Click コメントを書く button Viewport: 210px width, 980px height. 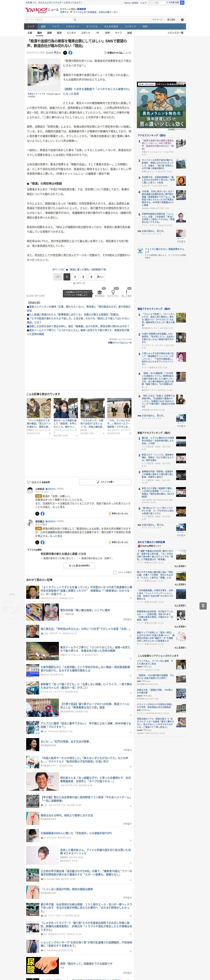pyautogui.click(x=105, y=482)
